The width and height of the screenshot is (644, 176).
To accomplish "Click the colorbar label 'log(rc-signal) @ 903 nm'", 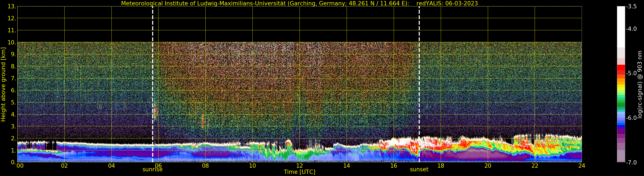I will tap(640, 84).
